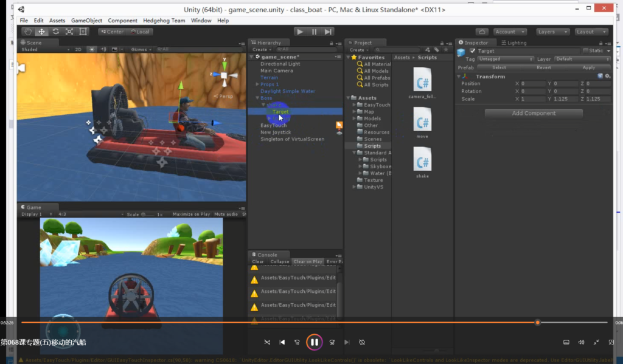This screenshot has width=623, height=364.
Task: Toggle Maximize on Play
Action: coord(191,214)
